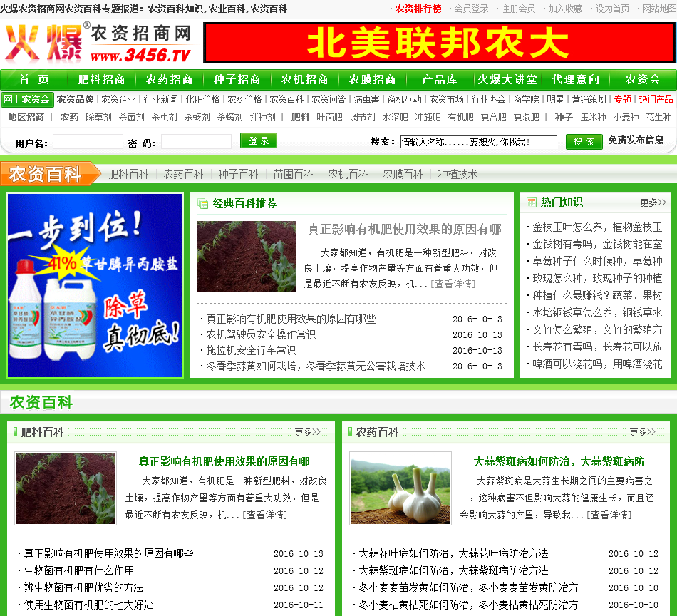This screenshot has height=616, width=677.
Task: Click the 除草剂 category link
Action: pyautogui.click(x=98, y=117)
